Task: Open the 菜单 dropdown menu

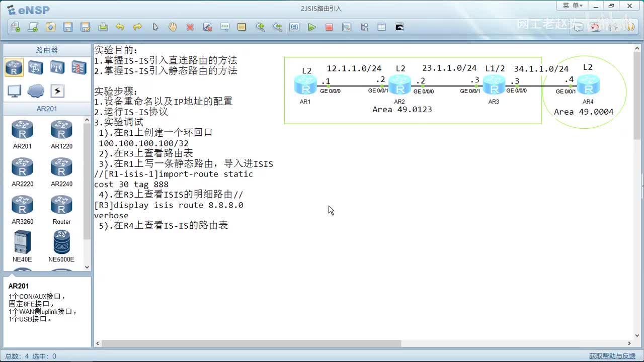Action: (x=573, y=6)
